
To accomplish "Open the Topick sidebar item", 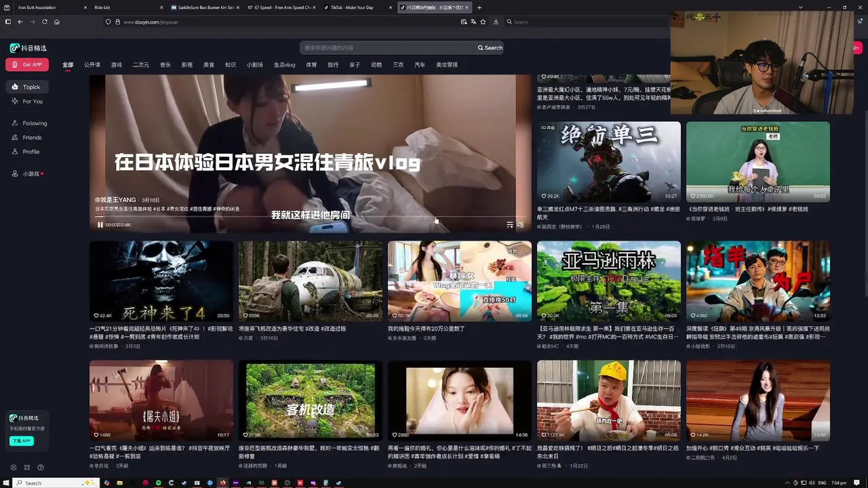I will [x=26, y=87].
